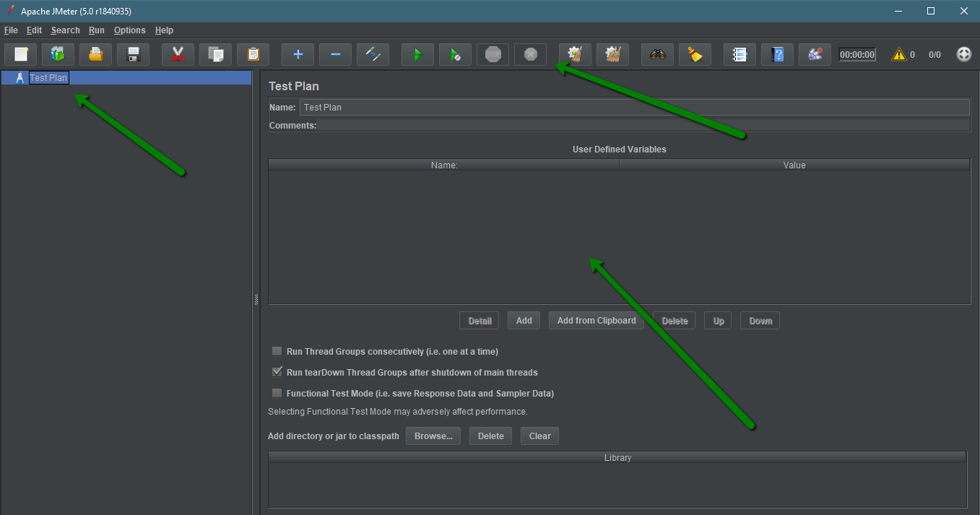
Task: Open the Function Helper dialog
Action: point(740,53)
